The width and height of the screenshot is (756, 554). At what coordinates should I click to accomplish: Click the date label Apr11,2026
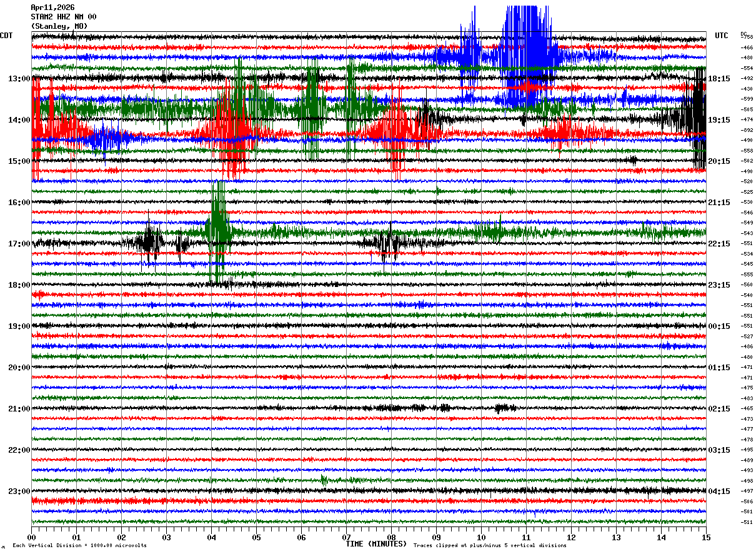point(52,8)
